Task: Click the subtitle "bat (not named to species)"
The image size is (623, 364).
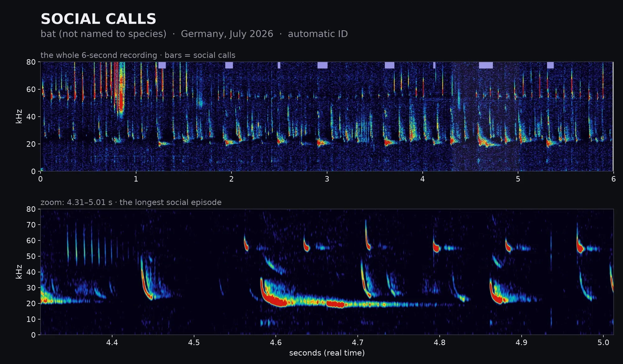Action: pyautogui.click(x=103, y=34)
